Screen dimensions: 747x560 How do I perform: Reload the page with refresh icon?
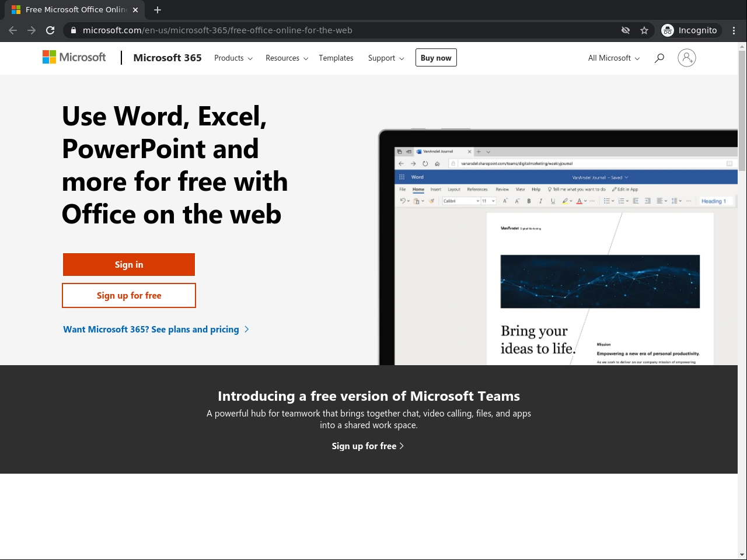(x=50, y=30)
